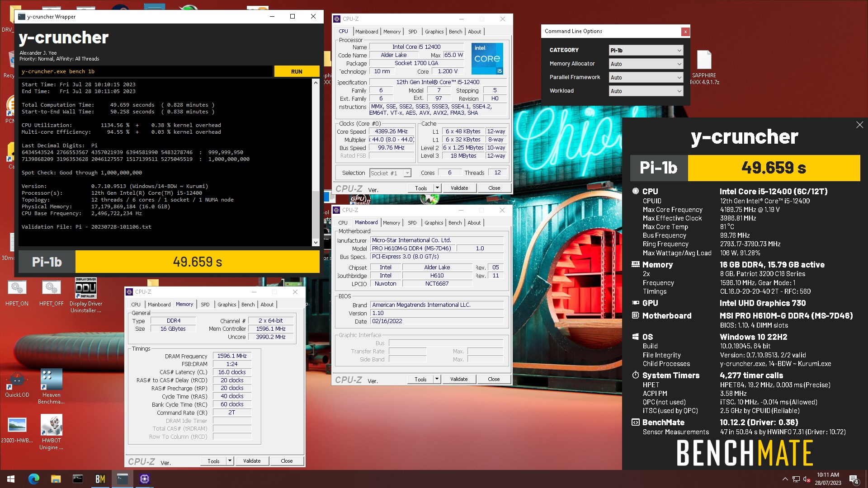Open BenchMate from the taskbar
The width and height of the screenshot is (868, 488).
click(x=100, y=479)
